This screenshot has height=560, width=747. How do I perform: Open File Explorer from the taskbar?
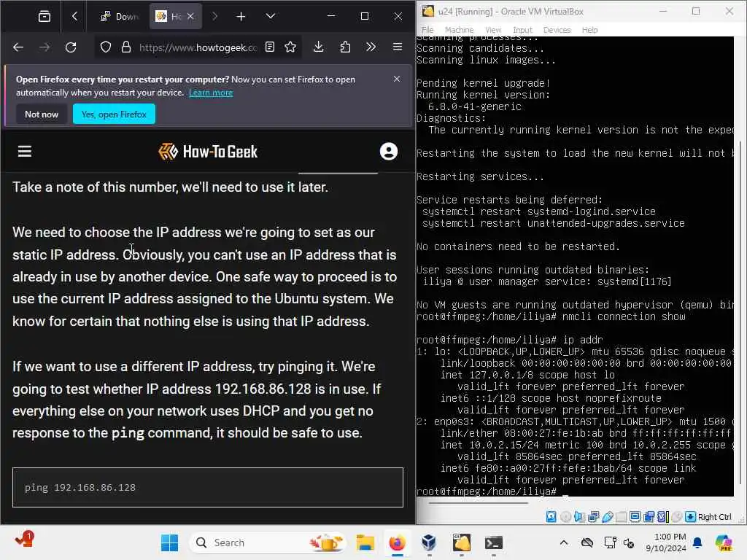365,542
